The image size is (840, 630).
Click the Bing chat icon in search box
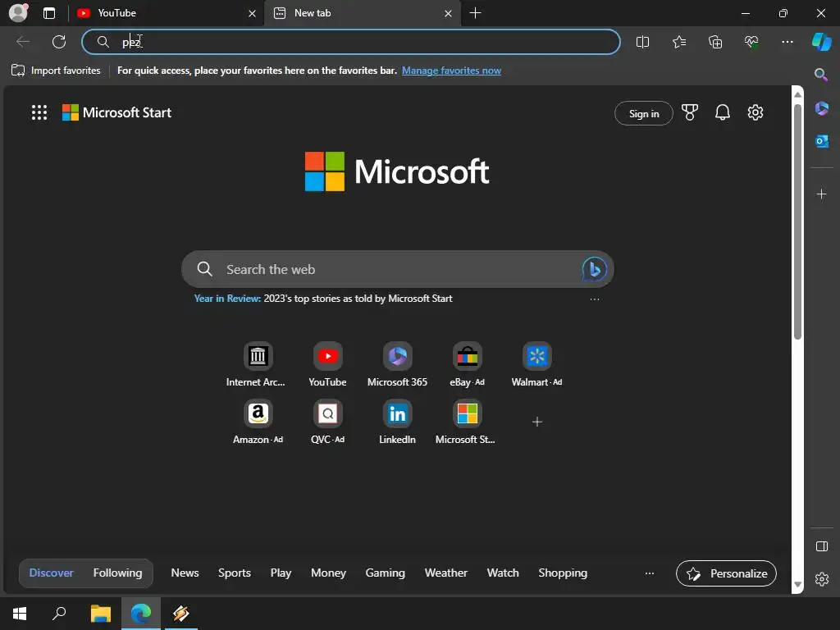[x=594, y=269]
